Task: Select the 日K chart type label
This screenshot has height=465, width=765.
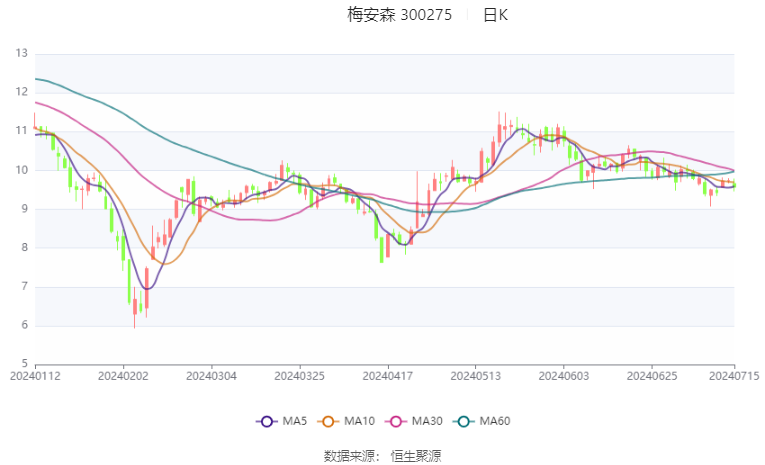Action: (x=496, y=15)
